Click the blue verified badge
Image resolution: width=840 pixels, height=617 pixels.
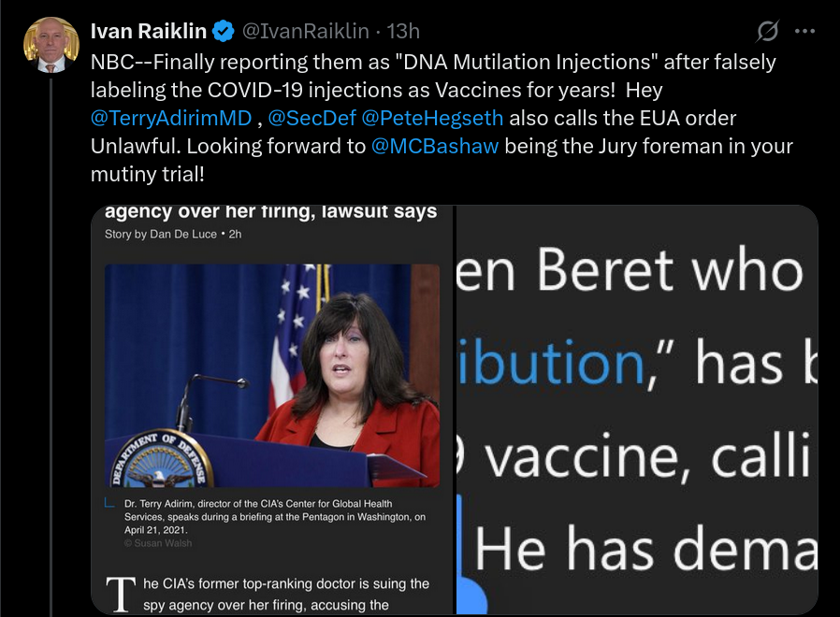pos(224,31)
